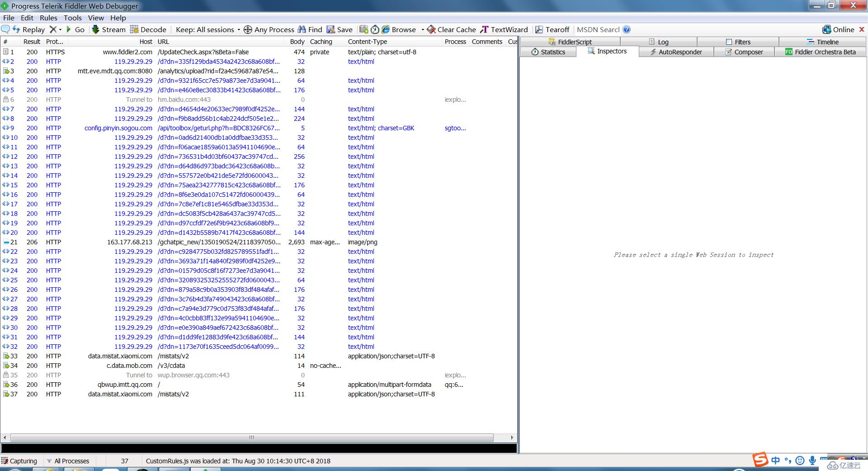Click session 33 post icon

click(x=6, y=356)
